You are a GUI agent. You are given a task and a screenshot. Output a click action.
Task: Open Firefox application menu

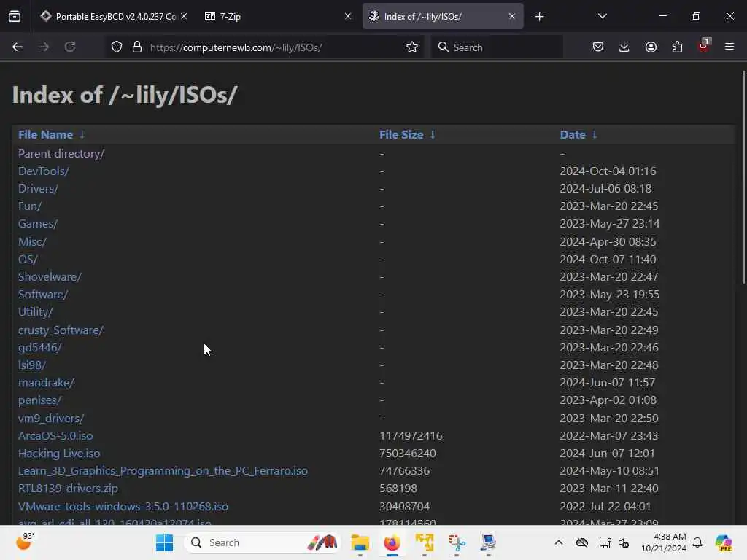729,47
